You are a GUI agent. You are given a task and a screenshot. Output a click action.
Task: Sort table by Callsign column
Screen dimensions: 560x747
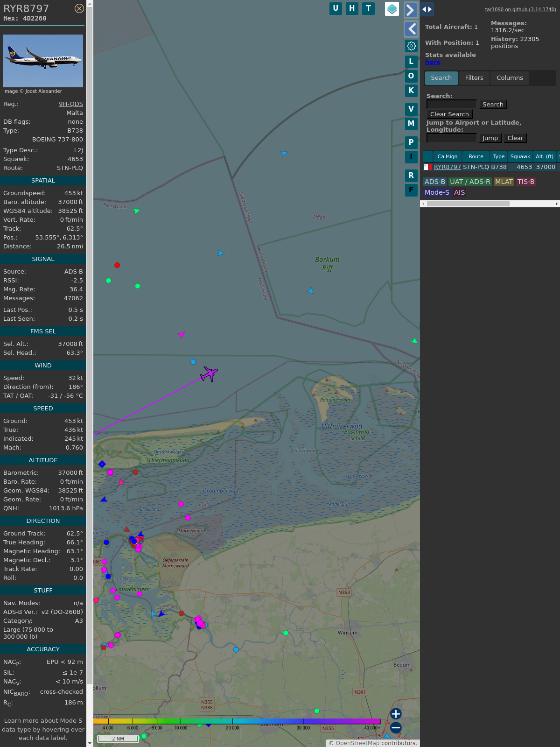point(447,157)
